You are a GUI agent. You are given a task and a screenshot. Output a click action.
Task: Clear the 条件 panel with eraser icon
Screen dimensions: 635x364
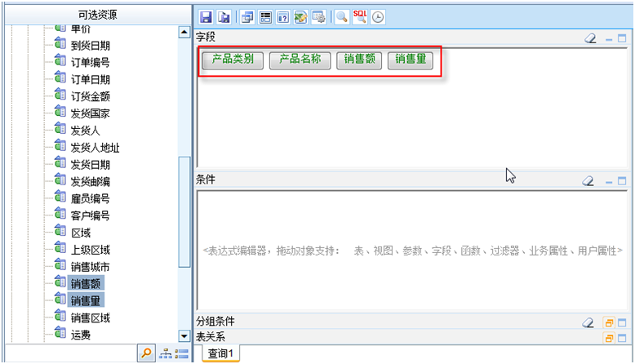coord(588,180)
